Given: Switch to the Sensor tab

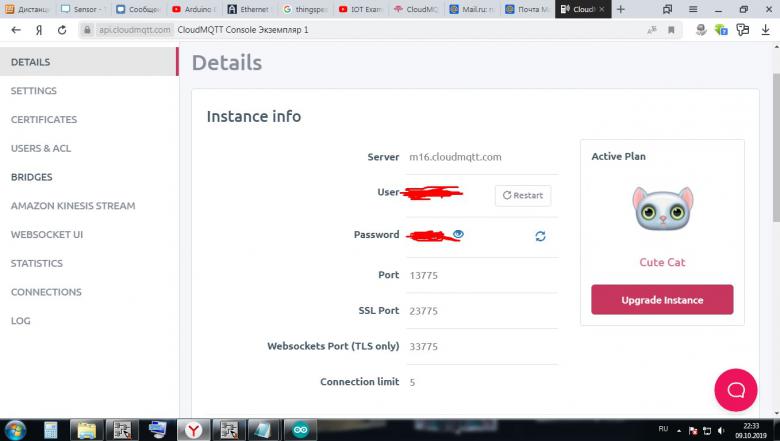Looking at the screenshot, I should [83, 9].
